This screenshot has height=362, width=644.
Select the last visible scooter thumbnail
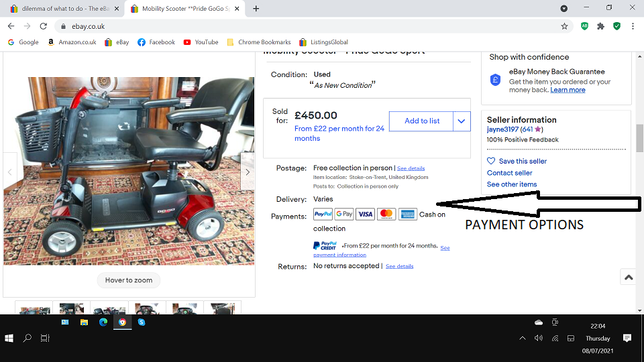coord(222,308)
